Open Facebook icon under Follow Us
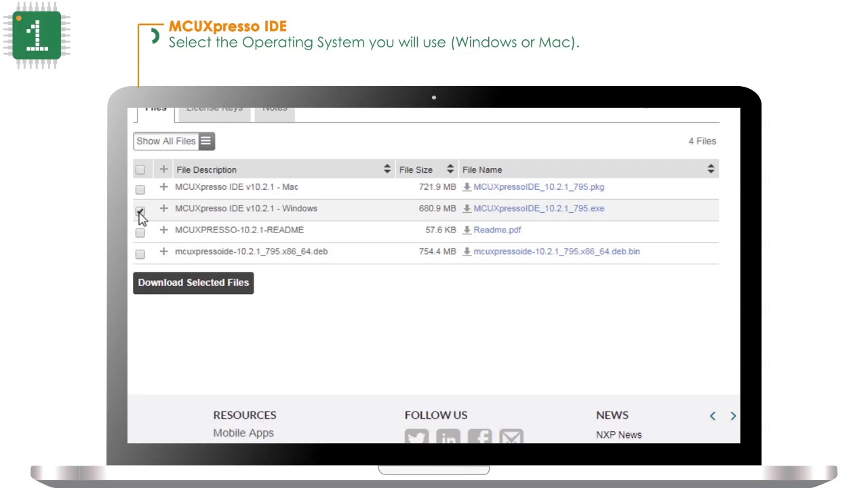The height and width of the screenshot is (488, 868). [x=480, y=437]
